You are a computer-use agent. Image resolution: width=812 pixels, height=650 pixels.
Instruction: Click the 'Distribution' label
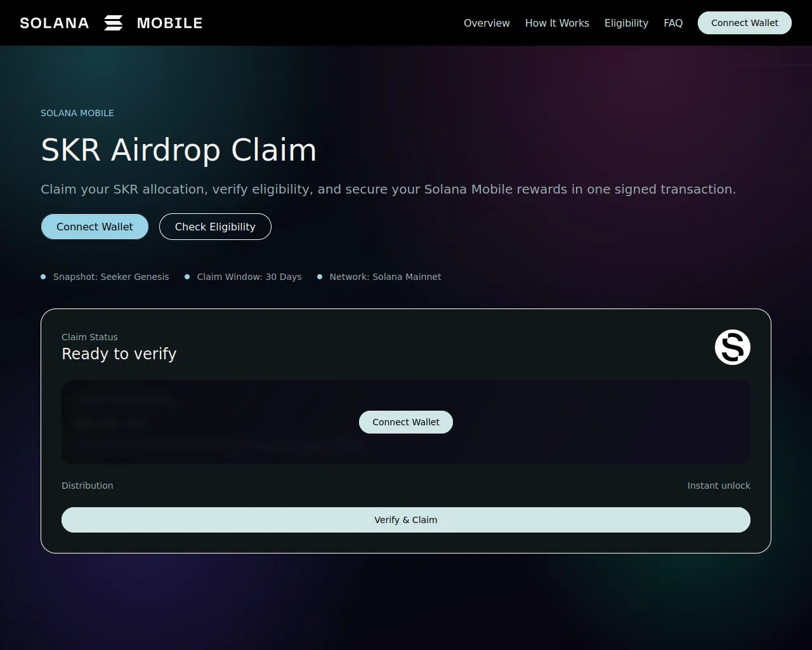tap(88, 486)
